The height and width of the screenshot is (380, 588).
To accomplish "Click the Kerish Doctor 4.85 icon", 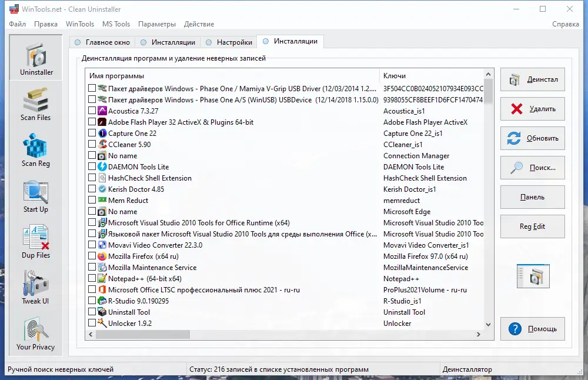I will coord(102,189).
